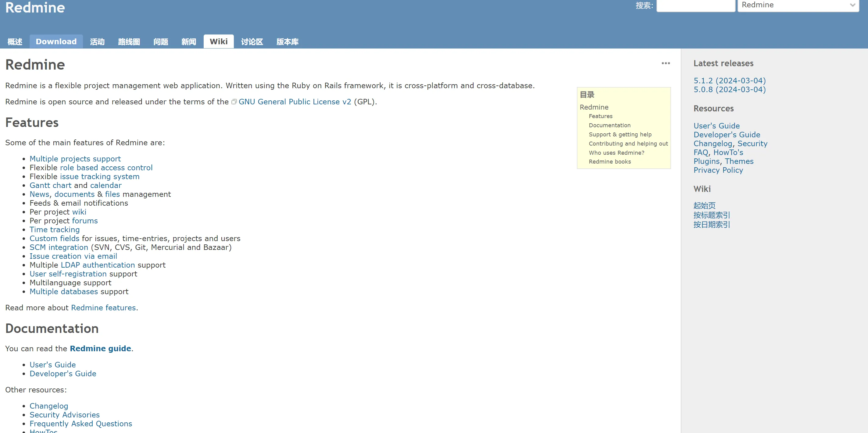Switch to the Download tab
This screenshot has height=433, width=868.
[x=56, y=41]
